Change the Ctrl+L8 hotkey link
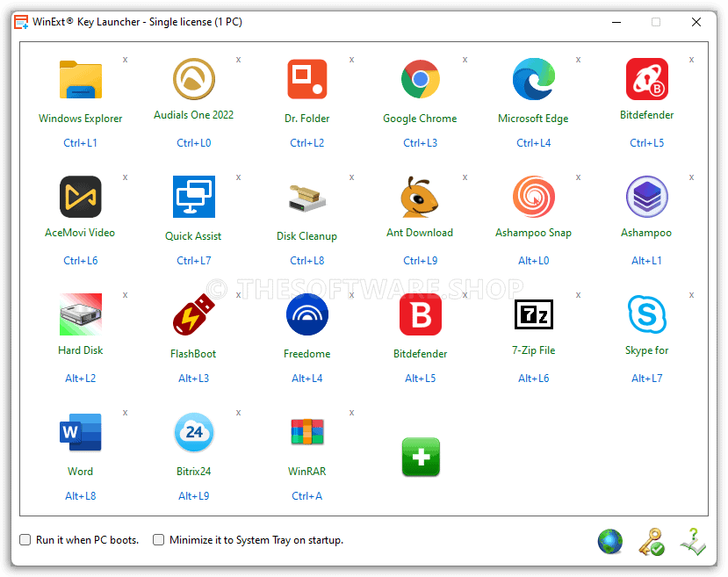The image size is (728, 577). click(306, 261)
